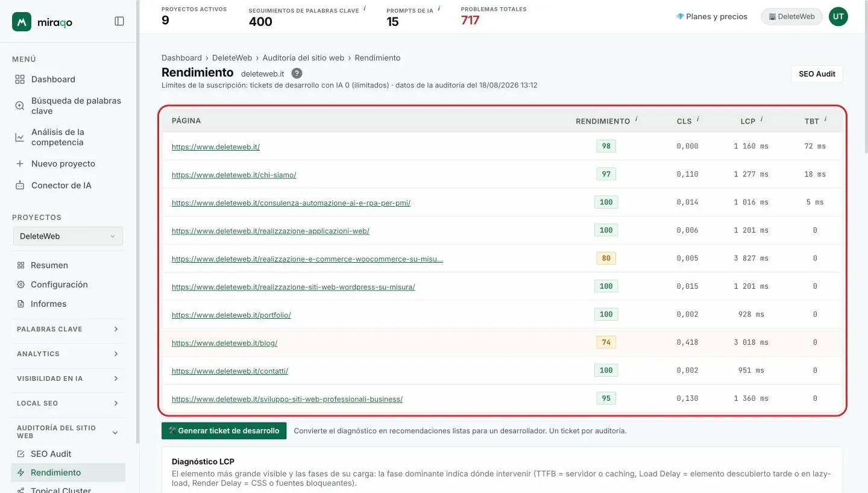
Task: Click DeleteWeb in the breadcrumb
Action: click(x=232, y=58)
